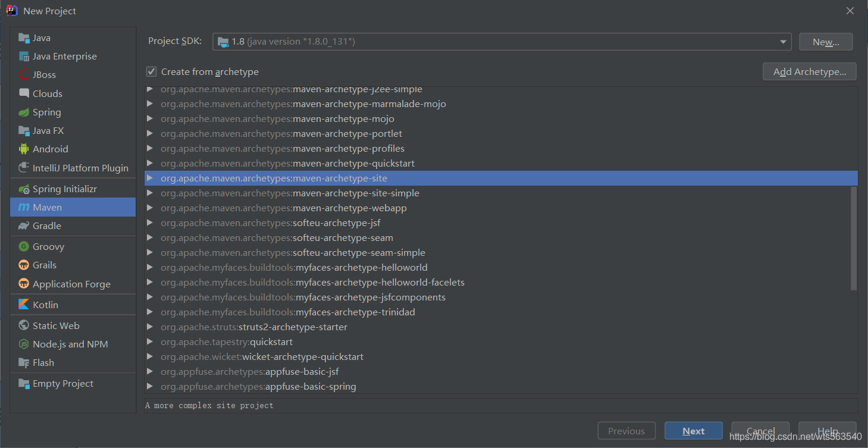
Task: Click the Flash folder icon
Action: point(24,363)
